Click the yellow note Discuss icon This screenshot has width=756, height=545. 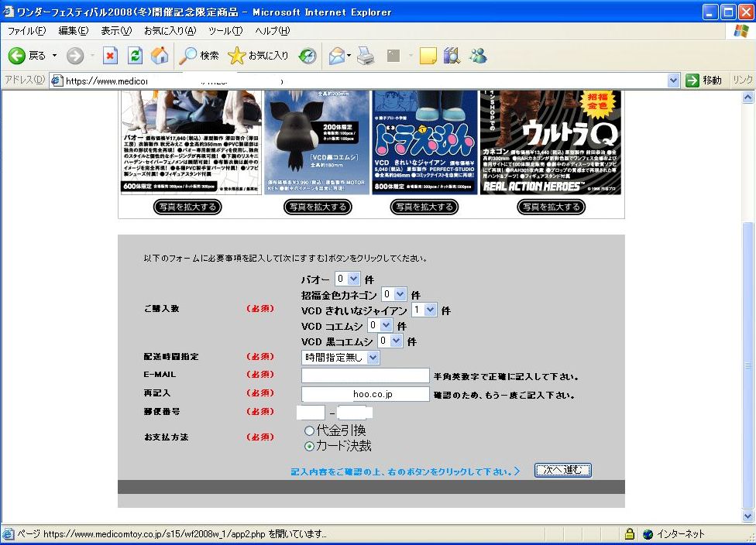pos(428,56)
